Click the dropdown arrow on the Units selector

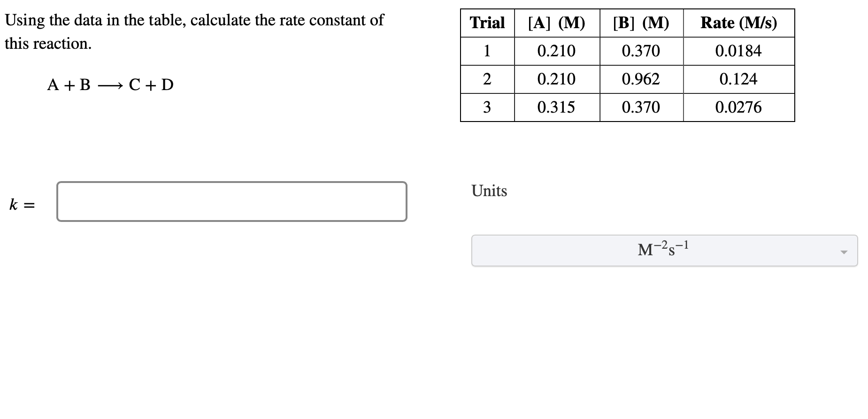(844, 251)
